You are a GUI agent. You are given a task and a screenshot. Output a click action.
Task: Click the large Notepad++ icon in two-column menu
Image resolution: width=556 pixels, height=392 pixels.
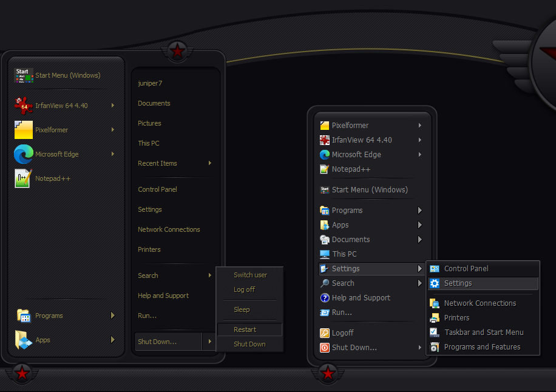click(23, 178)
